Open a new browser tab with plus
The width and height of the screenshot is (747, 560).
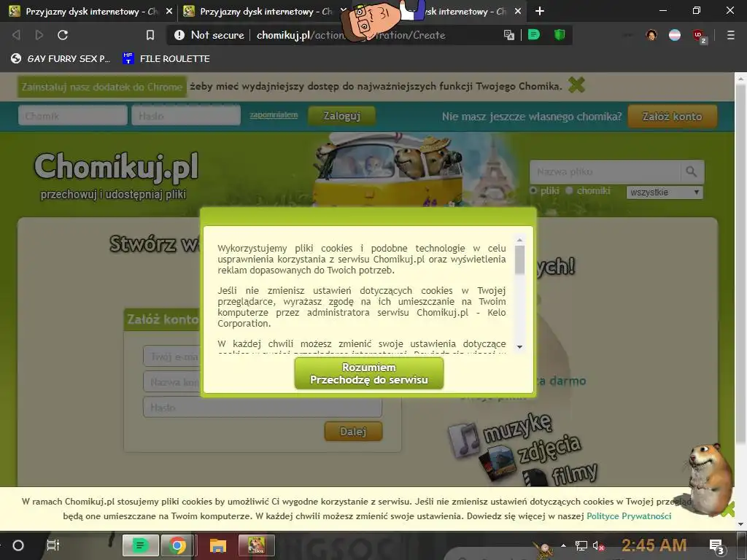click(539, 11)
